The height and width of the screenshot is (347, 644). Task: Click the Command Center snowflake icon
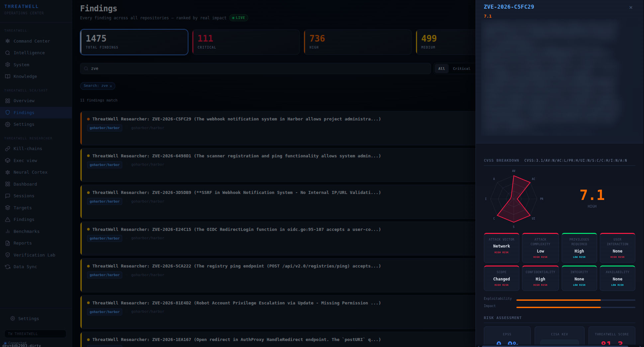tap(8, 41)
